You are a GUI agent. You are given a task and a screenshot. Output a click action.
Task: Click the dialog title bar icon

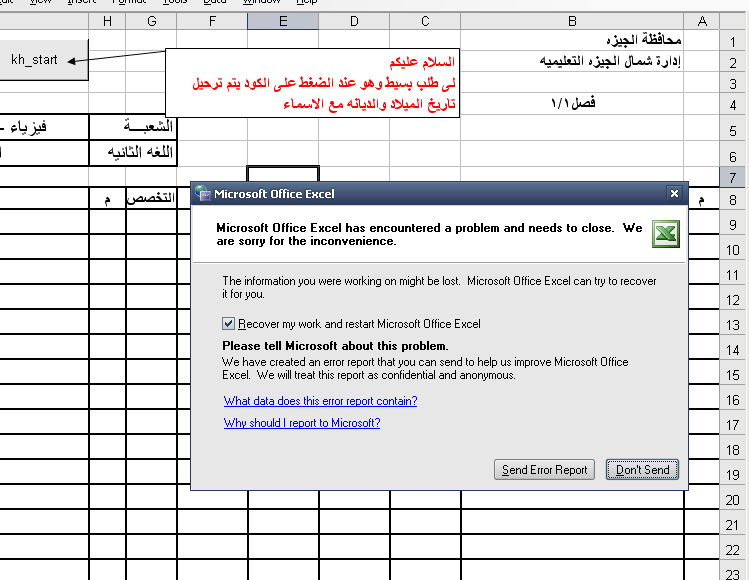(x=203, y=194)
